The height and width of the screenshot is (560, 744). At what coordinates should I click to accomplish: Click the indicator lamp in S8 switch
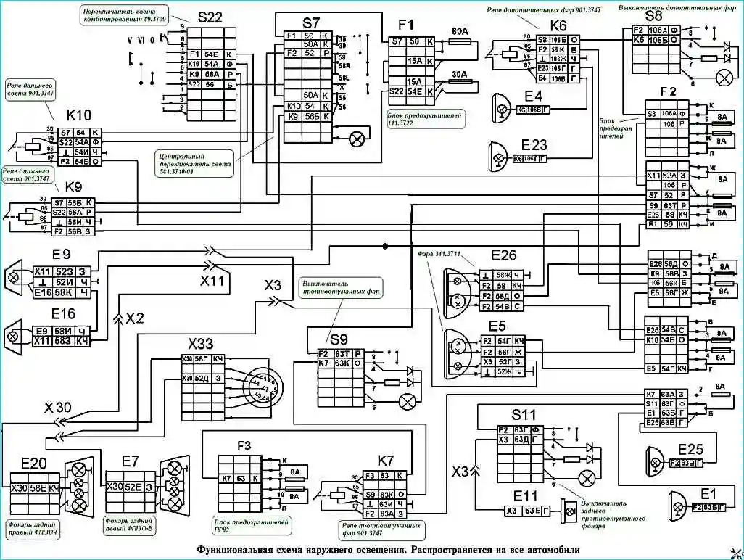click(723, 77)
